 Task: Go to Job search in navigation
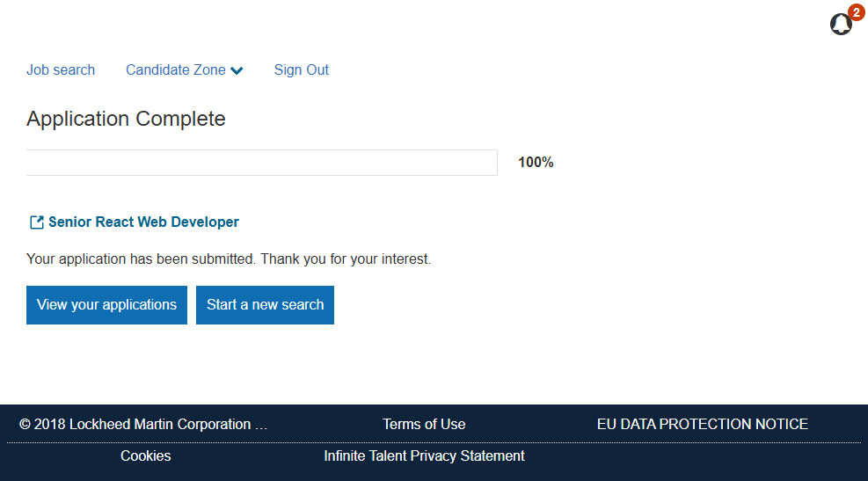(x=61, y=70)
